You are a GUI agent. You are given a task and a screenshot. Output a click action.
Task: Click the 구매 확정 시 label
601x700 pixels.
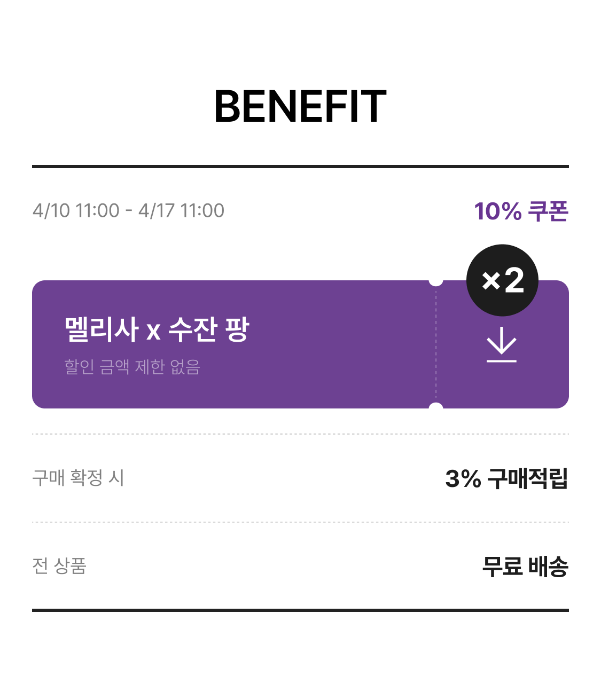click(78, 477)
